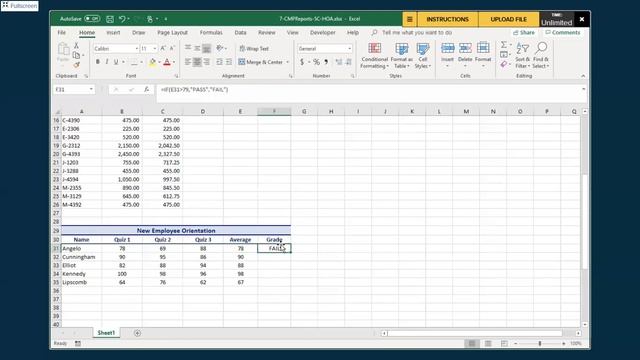Click the Decrease Font Size icon
Screen dimensions: 640x360
172,49
